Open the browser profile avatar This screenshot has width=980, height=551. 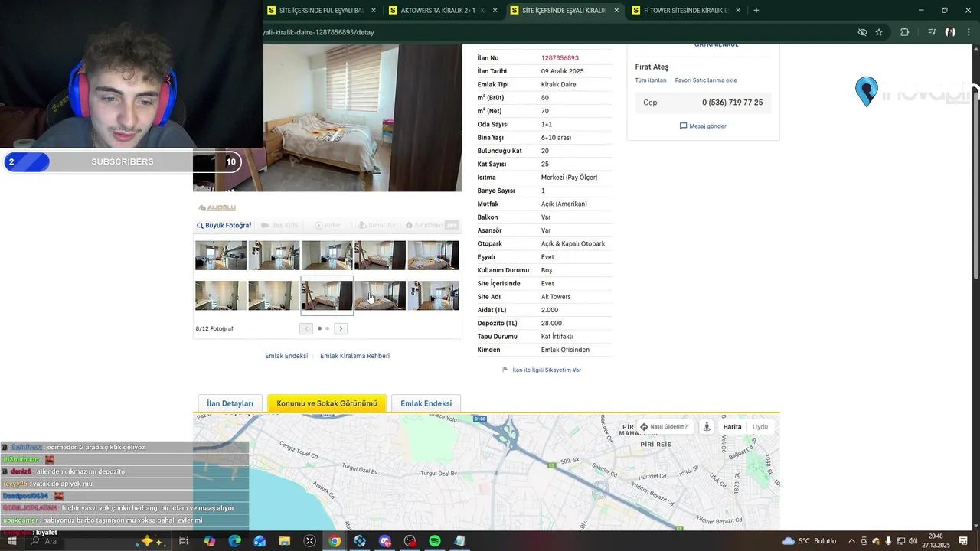(950, 32)
